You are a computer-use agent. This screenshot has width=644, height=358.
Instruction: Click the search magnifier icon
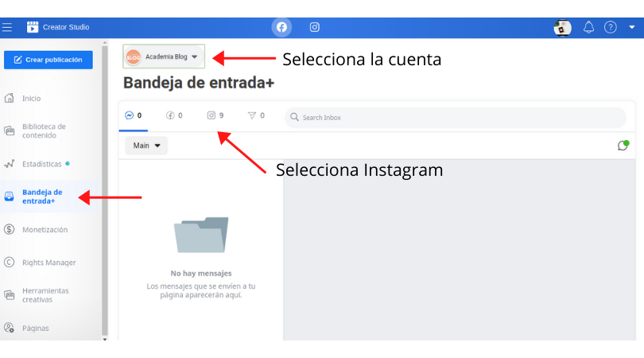pyautogui.click(x=294, y=117)
